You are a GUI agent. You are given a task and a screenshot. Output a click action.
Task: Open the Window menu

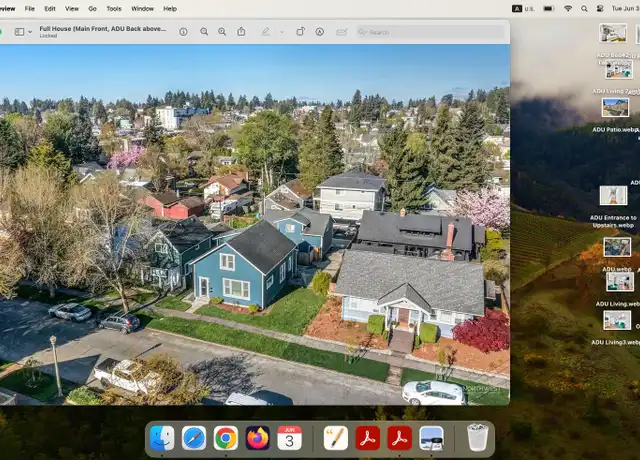click(142, 9)
